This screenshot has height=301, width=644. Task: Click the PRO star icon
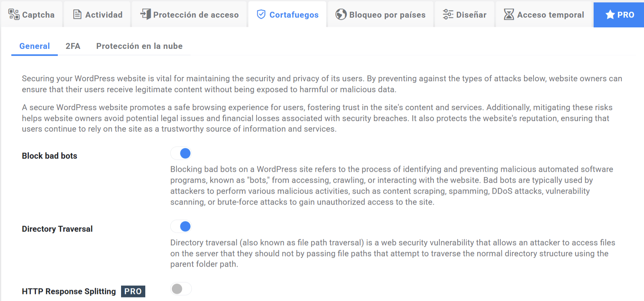(x=610, y=15)
